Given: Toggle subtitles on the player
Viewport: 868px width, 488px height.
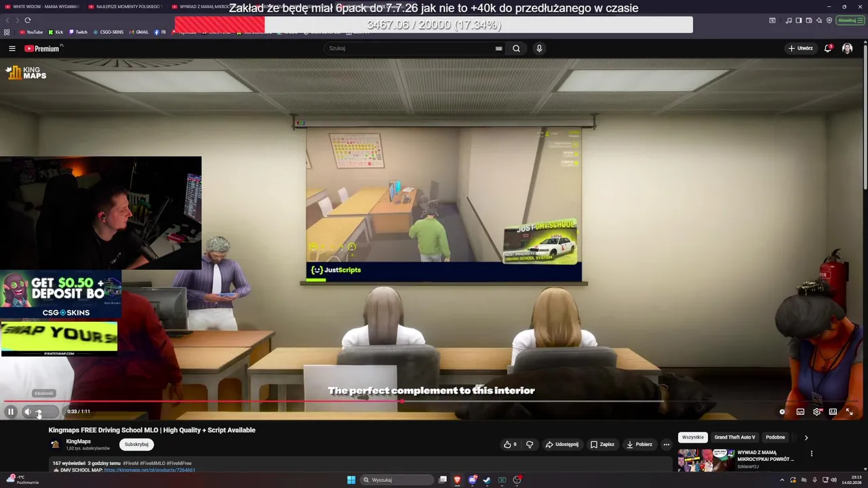Looking at the screenshot, I should pos(800,411).
